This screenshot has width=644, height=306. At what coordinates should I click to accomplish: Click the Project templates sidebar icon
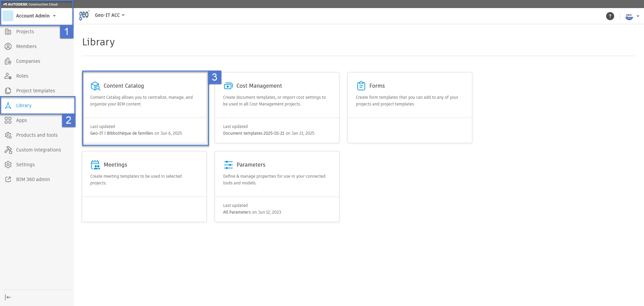point(8,91)
